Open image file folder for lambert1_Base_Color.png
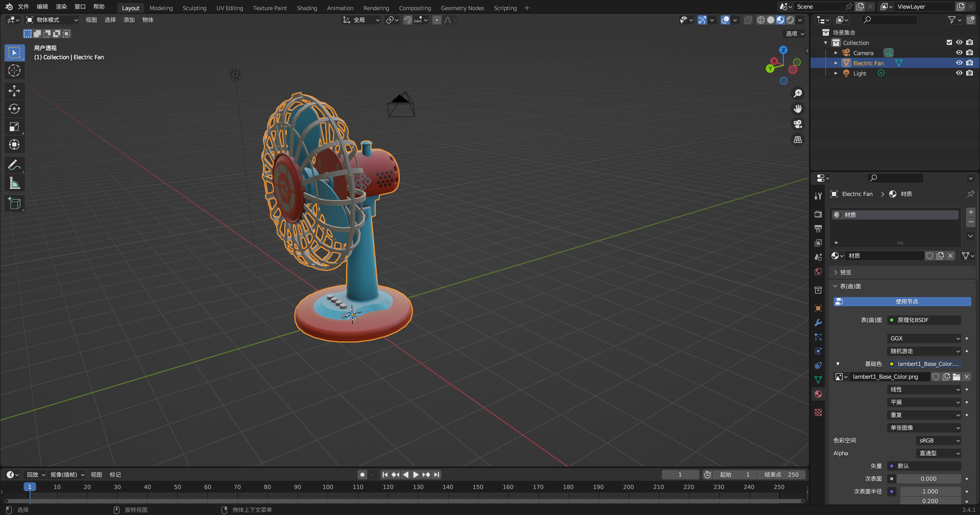 tap(957, 377)
